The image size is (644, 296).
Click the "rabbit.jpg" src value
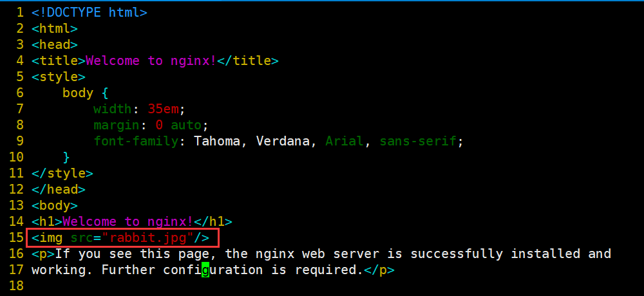(x=147, y=237)
